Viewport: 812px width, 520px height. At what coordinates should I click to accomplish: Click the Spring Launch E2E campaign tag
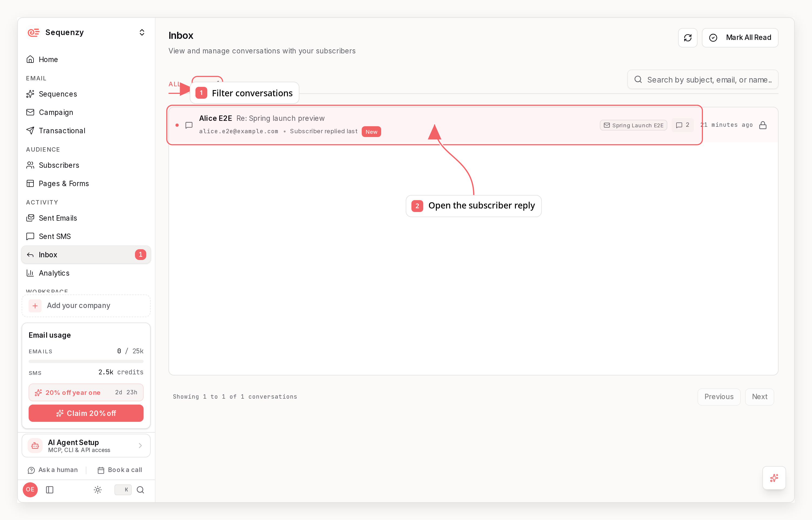coord(633,125)
